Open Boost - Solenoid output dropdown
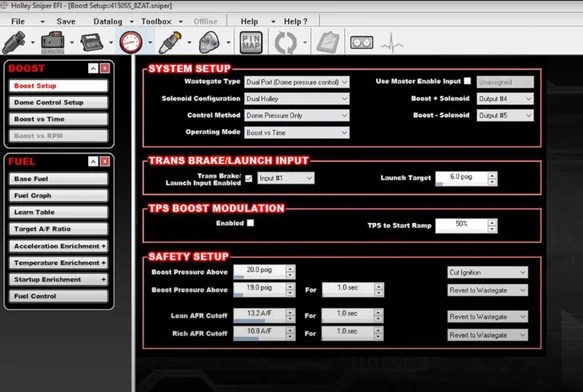Viewport: 583px width, 392px height. (505, 115)
